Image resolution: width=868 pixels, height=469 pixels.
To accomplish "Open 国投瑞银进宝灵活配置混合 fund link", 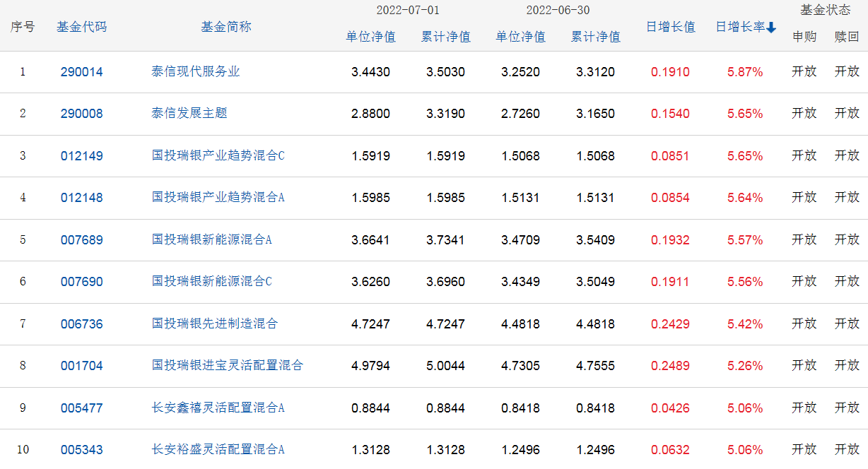I will 228,365.
